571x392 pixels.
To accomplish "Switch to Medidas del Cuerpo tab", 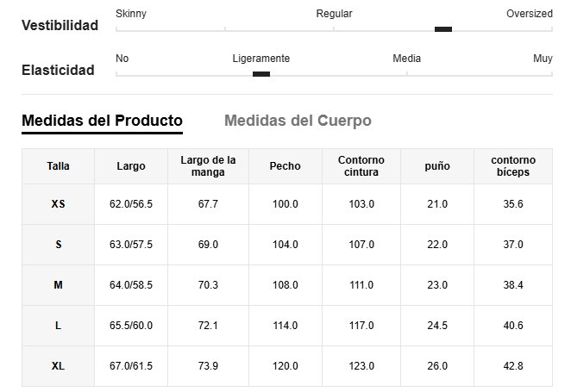I will click(298, 121).
